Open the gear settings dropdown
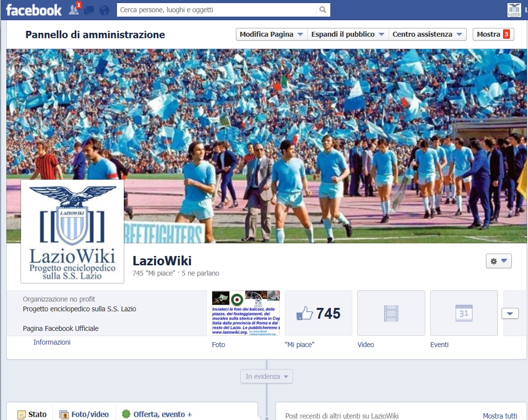528x420 pixels. pyautogui.click(x=498, y=261)
